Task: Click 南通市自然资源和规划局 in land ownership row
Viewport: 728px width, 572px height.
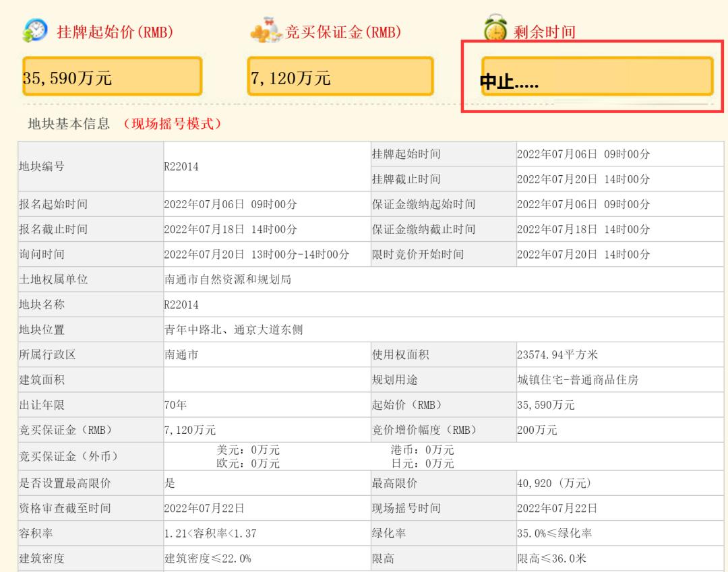Action: (228, 280)
